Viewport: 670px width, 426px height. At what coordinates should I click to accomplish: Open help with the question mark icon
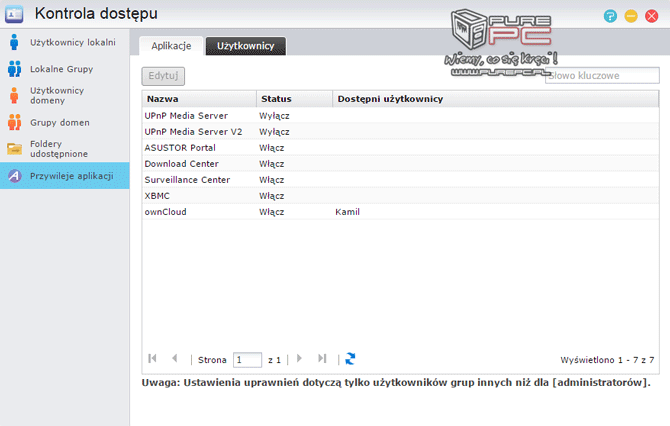610,16
